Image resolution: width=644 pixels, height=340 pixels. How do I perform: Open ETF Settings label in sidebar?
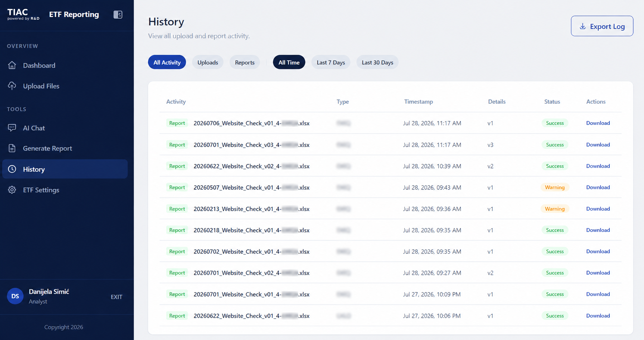(41, 190)
